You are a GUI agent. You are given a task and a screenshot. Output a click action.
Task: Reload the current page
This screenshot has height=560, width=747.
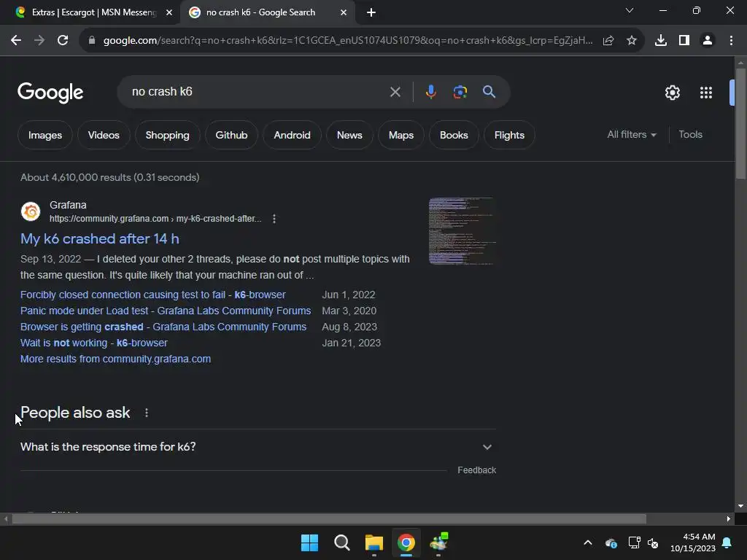63,41
